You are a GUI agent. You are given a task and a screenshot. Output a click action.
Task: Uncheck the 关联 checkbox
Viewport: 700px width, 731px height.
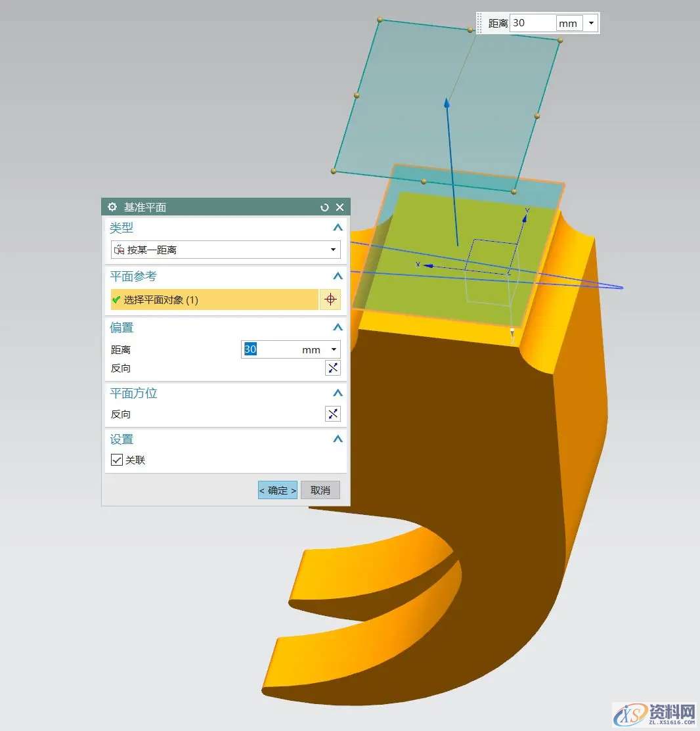117,460
